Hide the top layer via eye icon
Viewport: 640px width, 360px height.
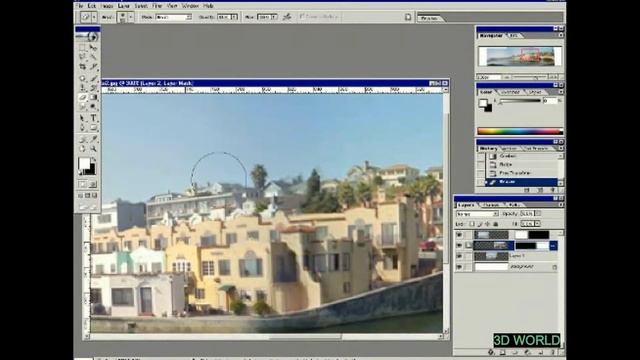(x=459, y=235)
